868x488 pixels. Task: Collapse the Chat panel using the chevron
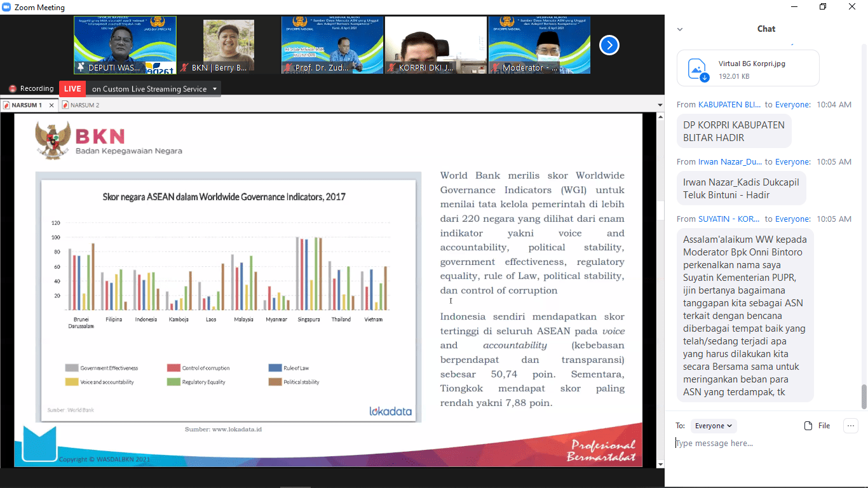[x=680, y=29]
